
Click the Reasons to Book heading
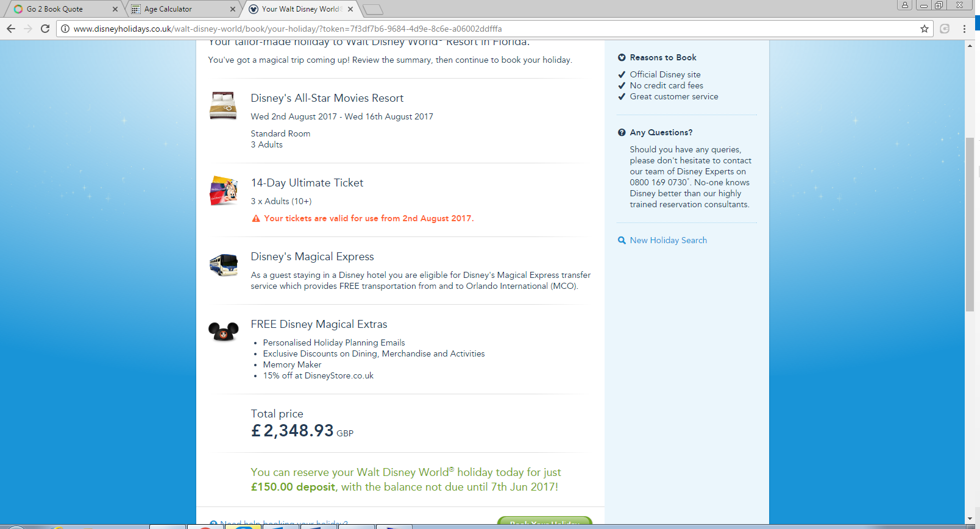pos(663,57)
